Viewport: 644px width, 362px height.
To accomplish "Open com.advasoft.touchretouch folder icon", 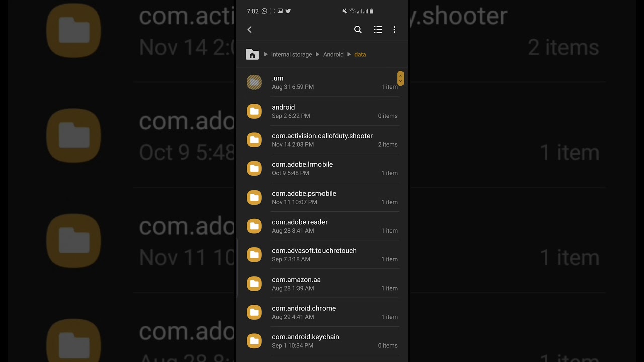I will click(254, 255).
